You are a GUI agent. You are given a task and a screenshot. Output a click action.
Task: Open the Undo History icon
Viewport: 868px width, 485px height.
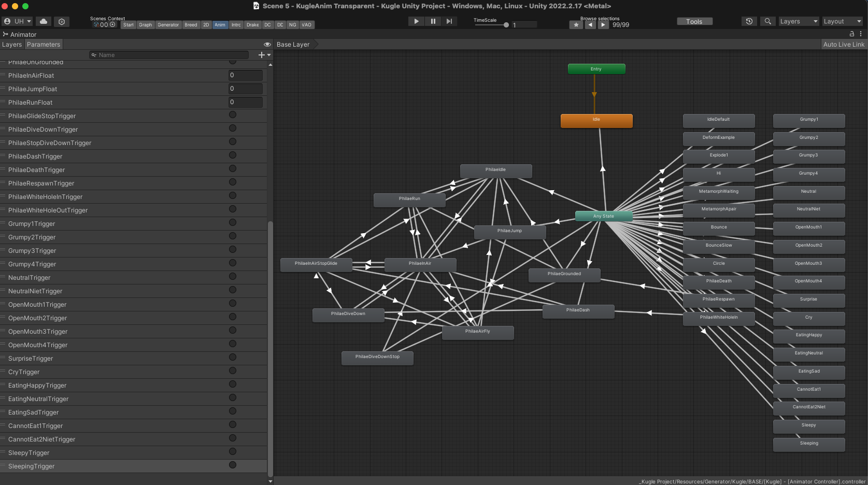click(749, 21)
